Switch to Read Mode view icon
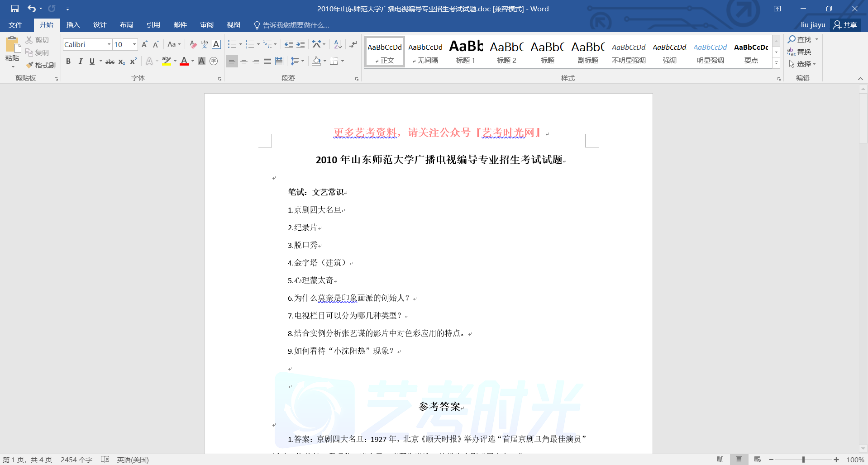868x465 pixels. [720, 460]
